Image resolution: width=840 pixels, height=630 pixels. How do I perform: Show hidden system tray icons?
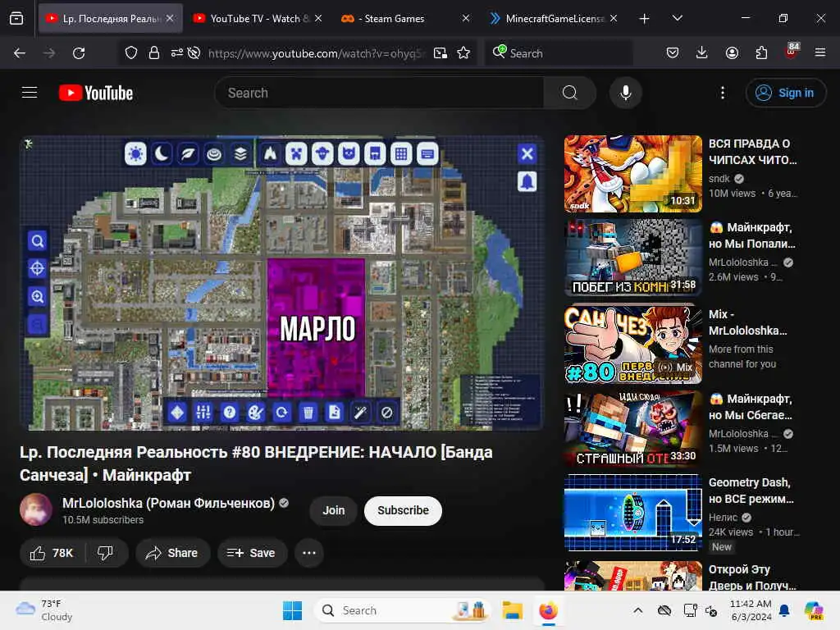[x=638, y=610]
